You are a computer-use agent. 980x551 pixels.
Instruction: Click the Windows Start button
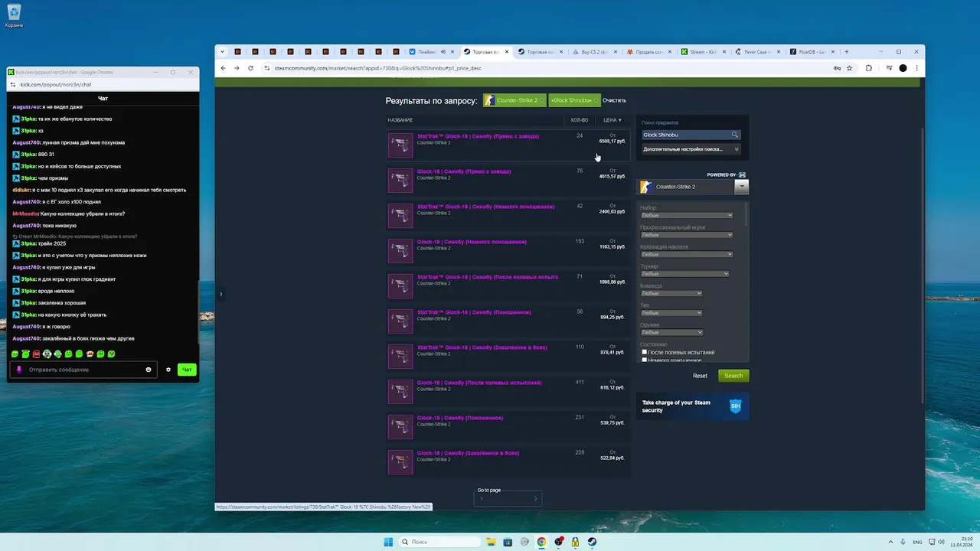pos(388,542)
